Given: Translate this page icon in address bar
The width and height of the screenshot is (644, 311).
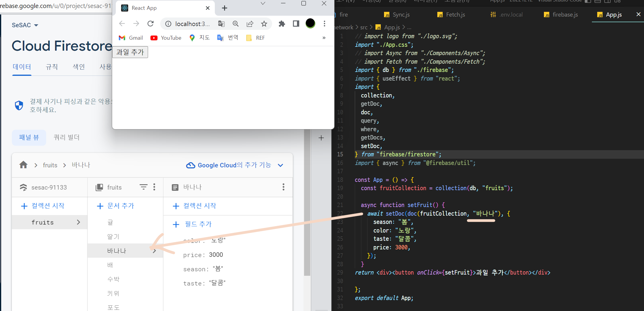Looking at the screenshot, I should tap(221, 24).
